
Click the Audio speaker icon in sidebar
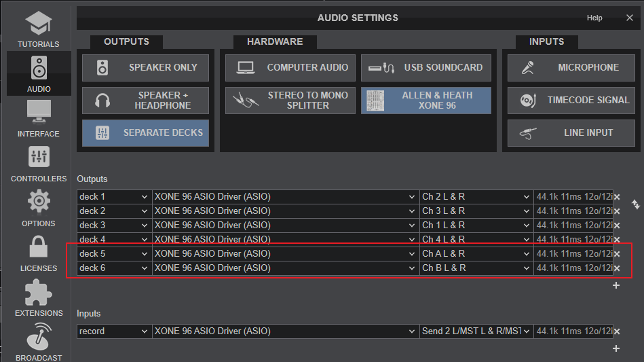pyautogui.click(x=38, y=73)
